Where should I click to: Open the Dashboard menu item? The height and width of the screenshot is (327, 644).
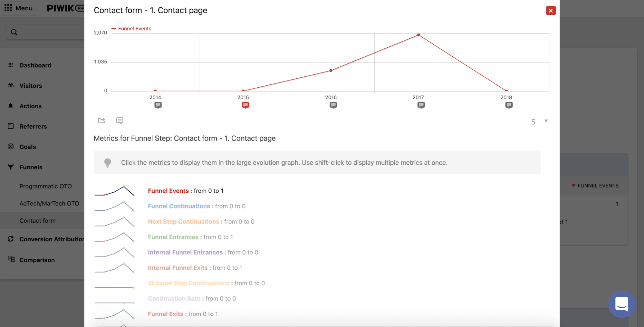coord(35,65)
